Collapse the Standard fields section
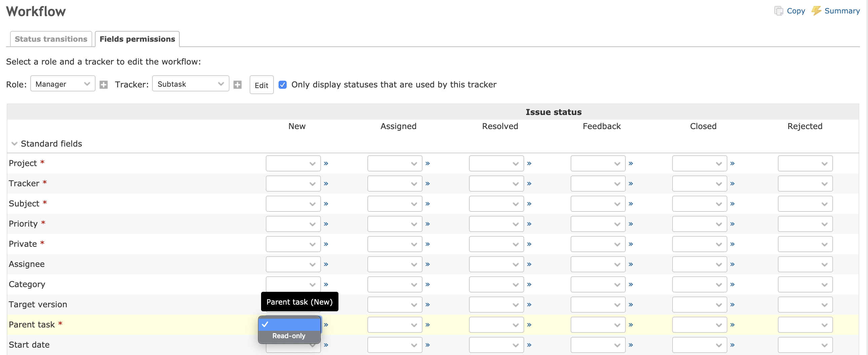Screen dimensions: 868x355 click(x=14, y=144)
